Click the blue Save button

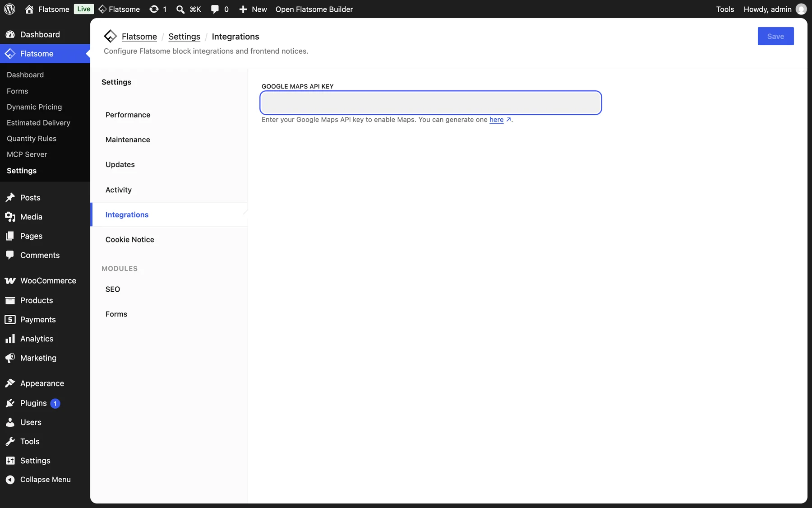point(775,36)
